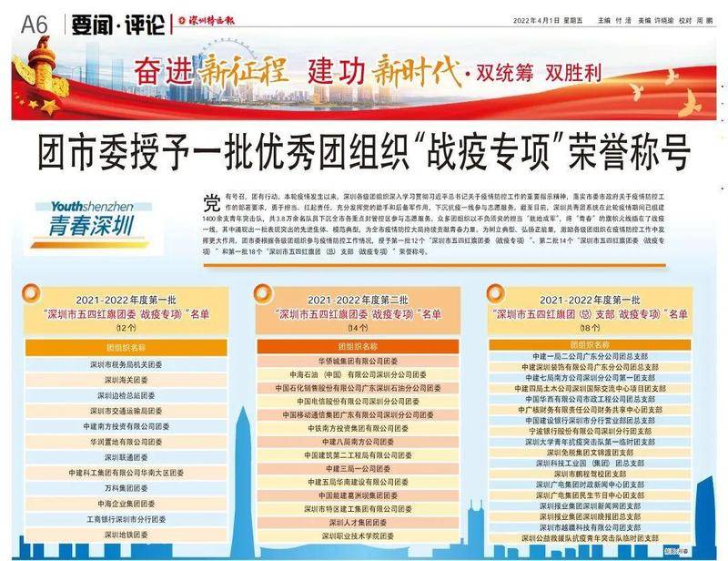Select the row "深圳市特区建工集团有限公司团委"

358,509
